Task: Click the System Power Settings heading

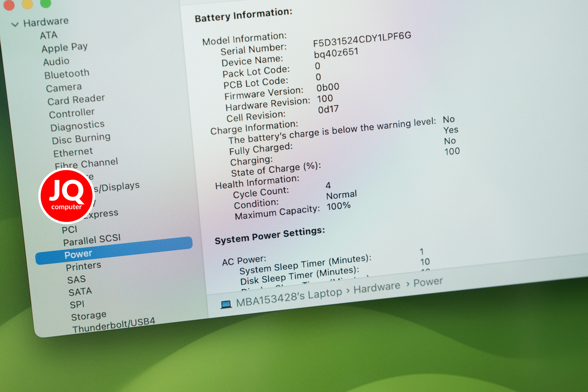Action: coord(270,236)
